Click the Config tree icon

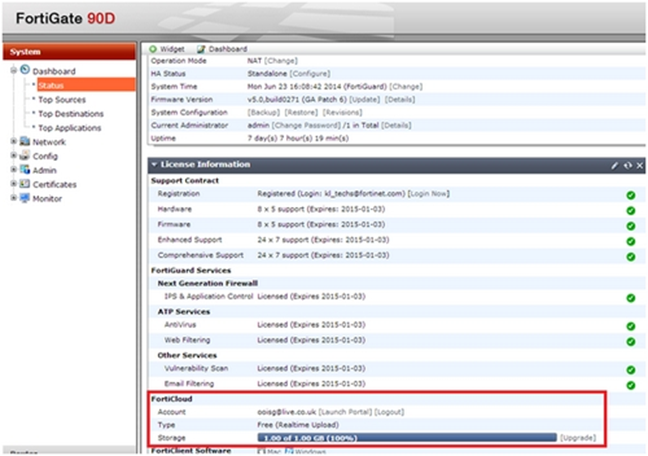pyautogui.click(x=25, y=155)
